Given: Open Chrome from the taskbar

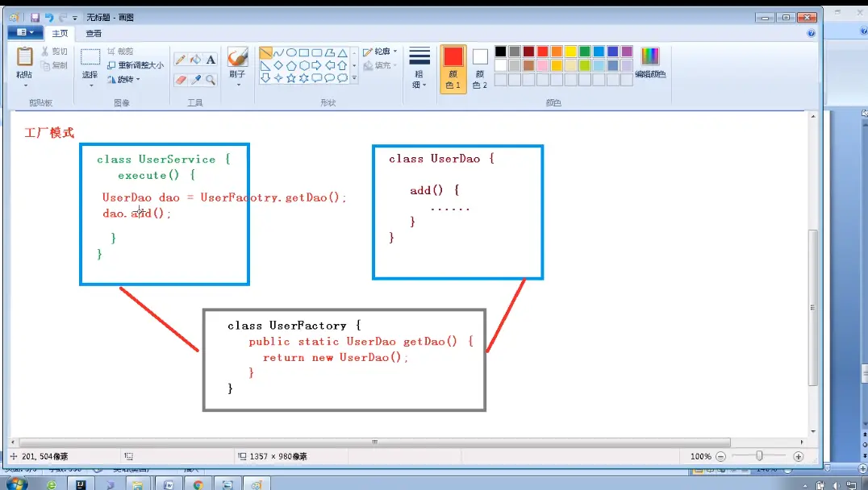Looking at the screenshot, I should pyautogui.click(x=198, y=485).
